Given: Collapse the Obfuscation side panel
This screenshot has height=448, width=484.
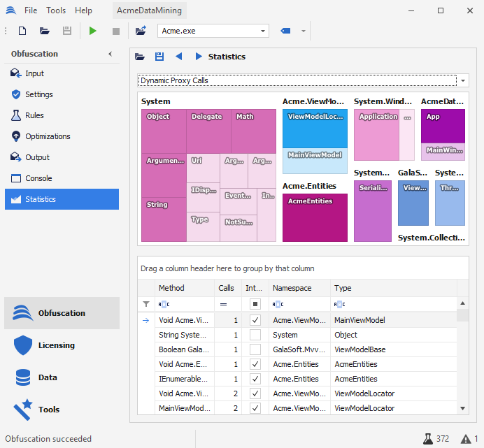Looking at the screenshot, I should (110, 54).
